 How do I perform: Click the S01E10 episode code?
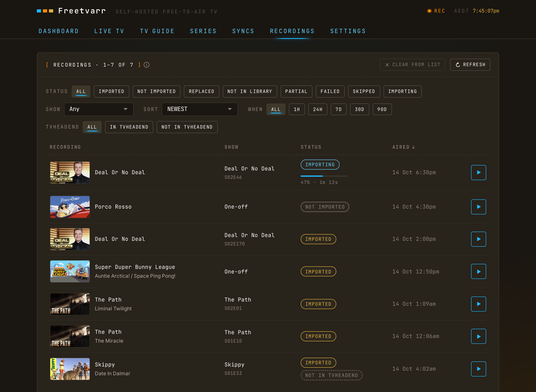click(233, 341)
